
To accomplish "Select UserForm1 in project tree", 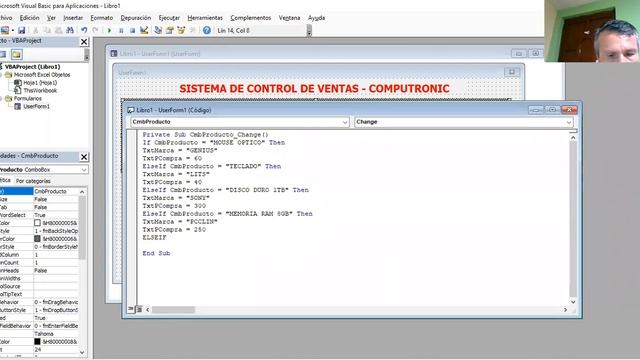I will point(36,106).
